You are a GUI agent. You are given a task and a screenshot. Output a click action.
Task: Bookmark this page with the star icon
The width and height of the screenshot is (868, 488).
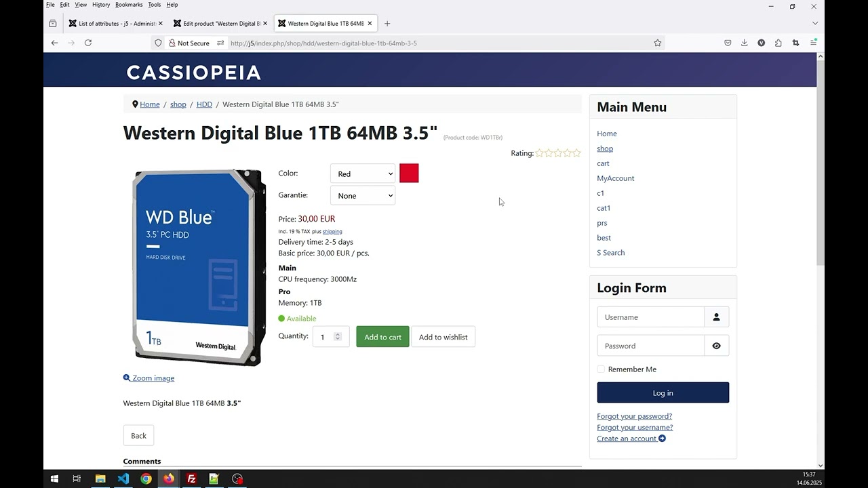click(657, 43)
